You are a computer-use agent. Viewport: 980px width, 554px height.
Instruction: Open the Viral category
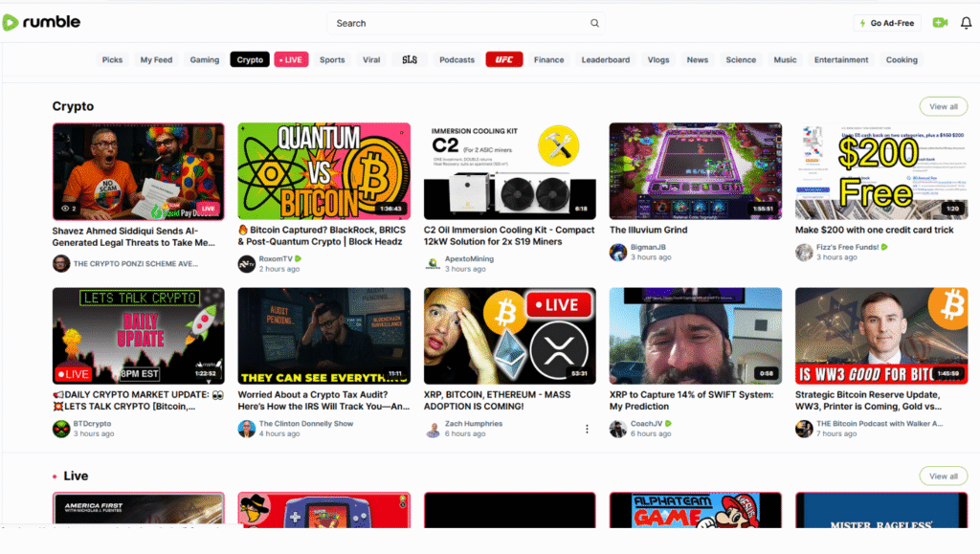(x=371, y=60)
